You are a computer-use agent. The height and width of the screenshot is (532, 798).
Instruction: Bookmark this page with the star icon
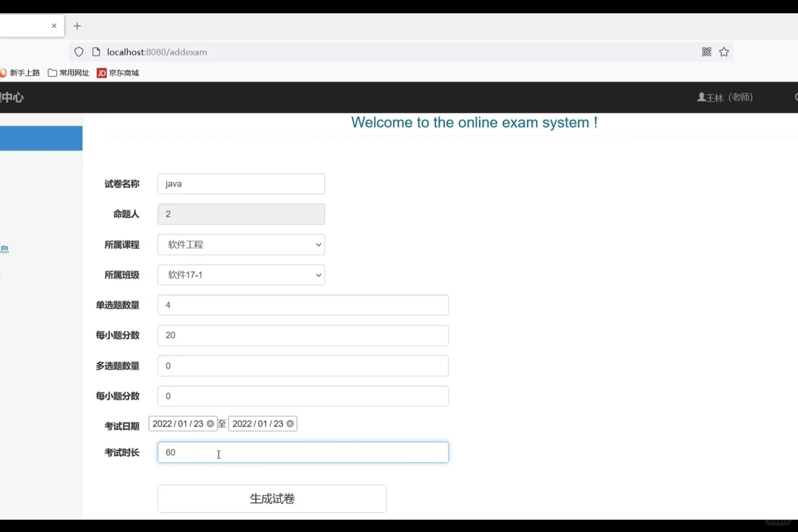coord(724,52)
